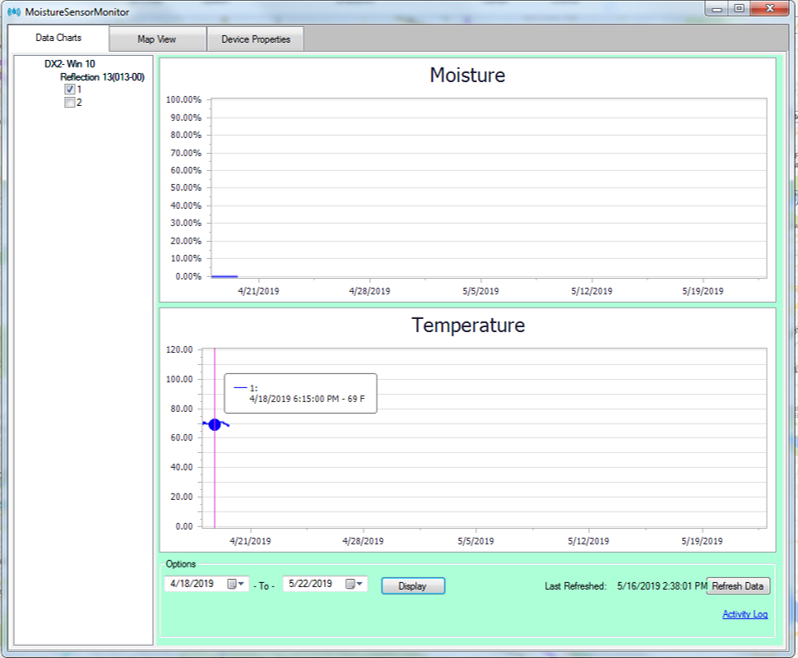
Task: Click the blue moisture data line
Action: point(224,276)
